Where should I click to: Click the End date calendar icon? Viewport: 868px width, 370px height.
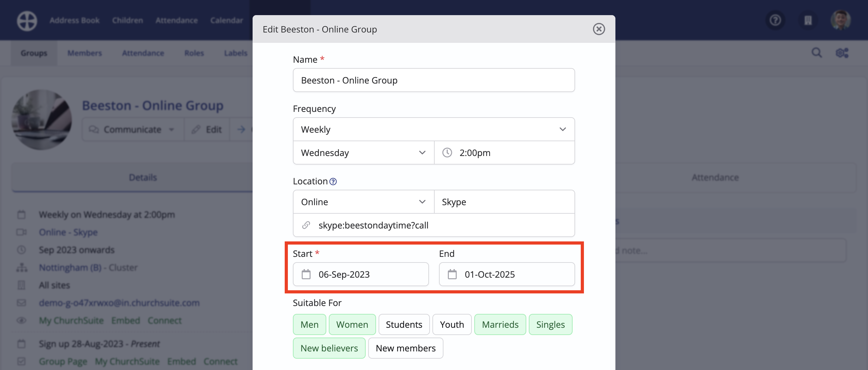coord(452,274)
